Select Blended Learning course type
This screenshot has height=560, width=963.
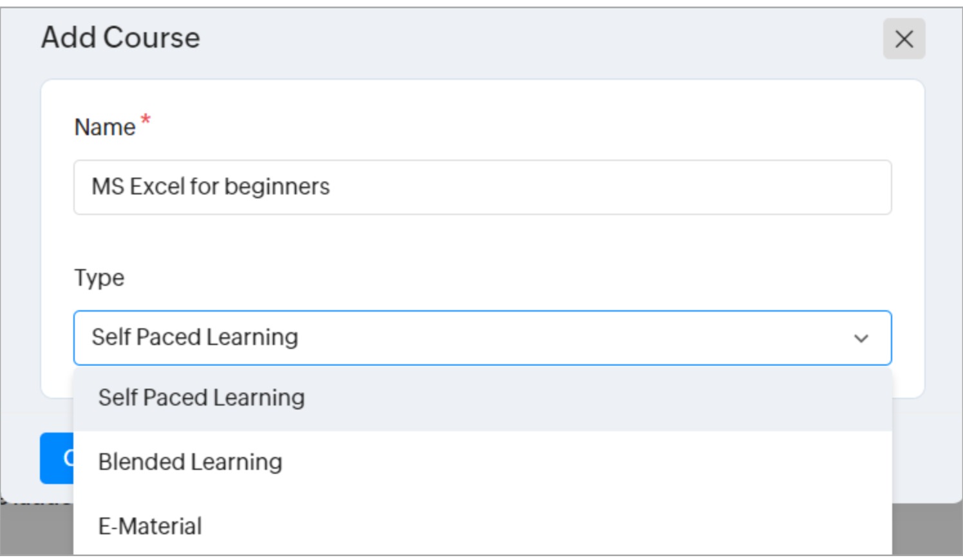coord(190,462)
